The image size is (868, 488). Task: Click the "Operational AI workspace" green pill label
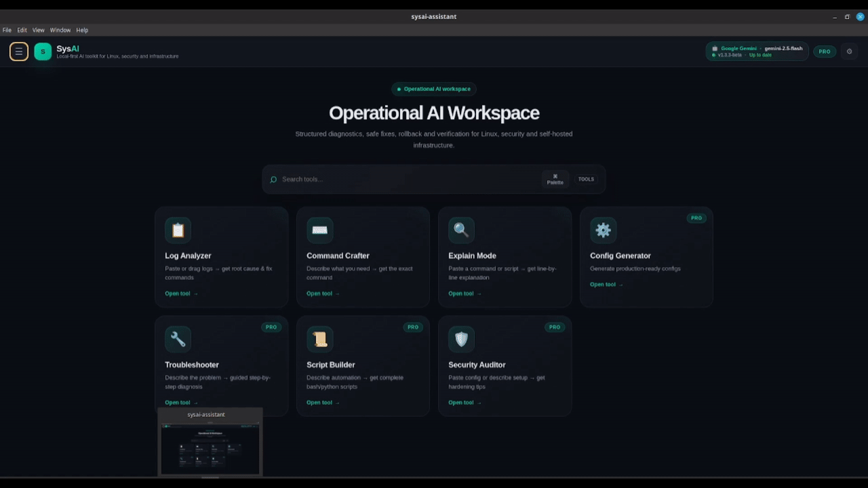(434, 89)
